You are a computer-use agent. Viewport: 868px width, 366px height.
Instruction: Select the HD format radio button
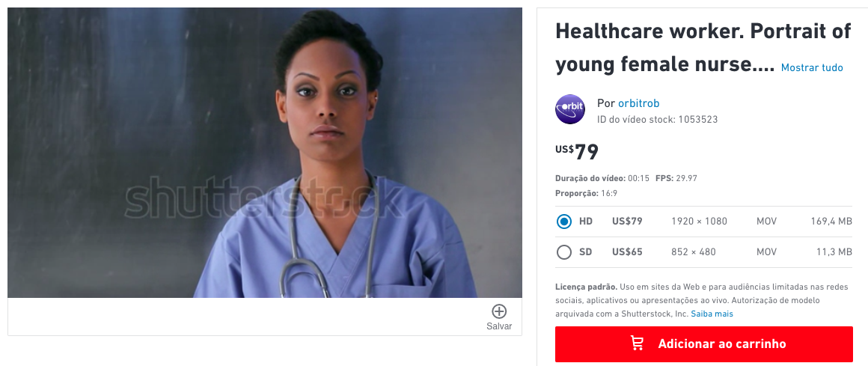click(564, 222)
